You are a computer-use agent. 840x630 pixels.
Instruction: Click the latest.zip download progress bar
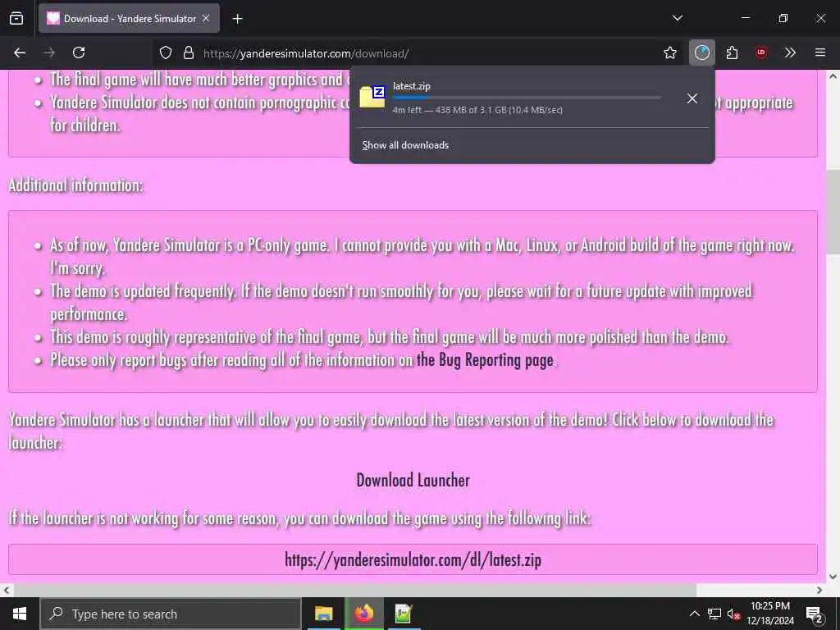[x=527, y=98]
